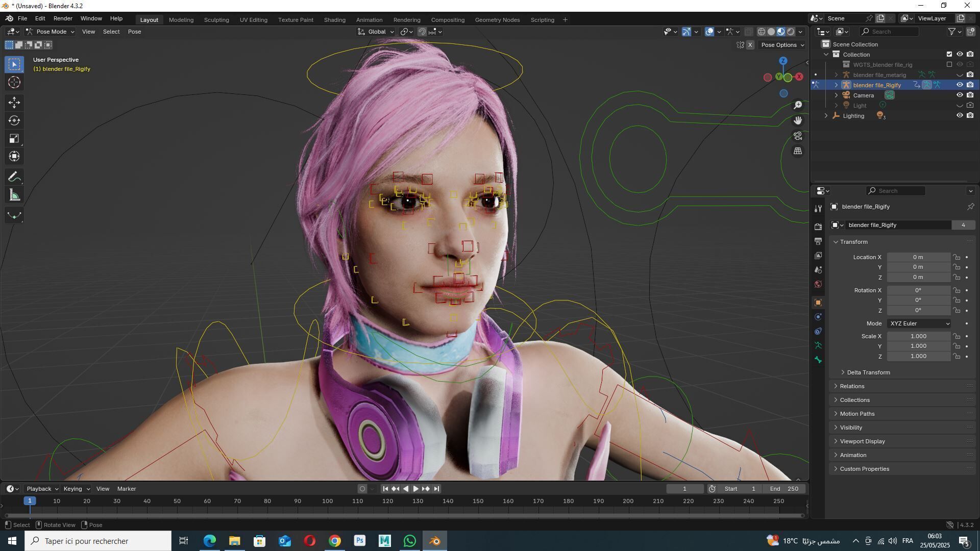Select the Measure ruler tool
Screen dimensions: 980x551
pyautogui.click(x=14, y=195)
